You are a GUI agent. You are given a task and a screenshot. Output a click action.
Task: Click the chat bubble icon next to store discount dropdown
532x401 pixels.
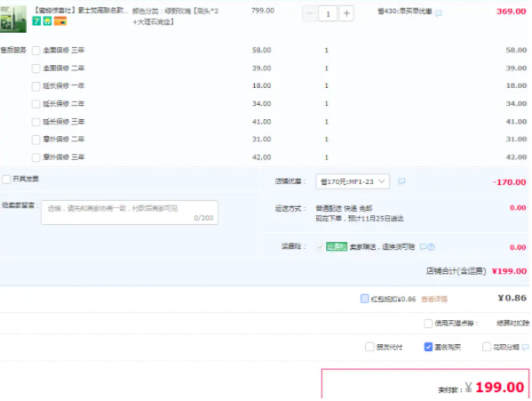tap(401, 181)
